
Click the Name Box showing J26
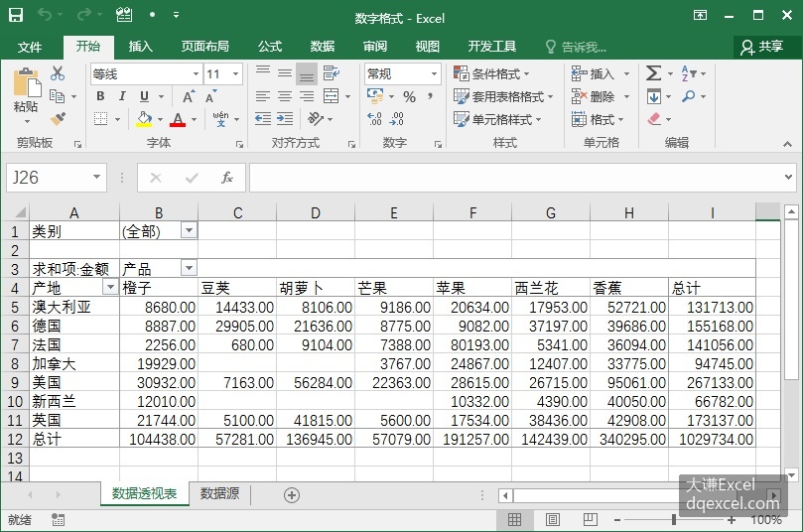pyautogui.click(x=57, y=177)
